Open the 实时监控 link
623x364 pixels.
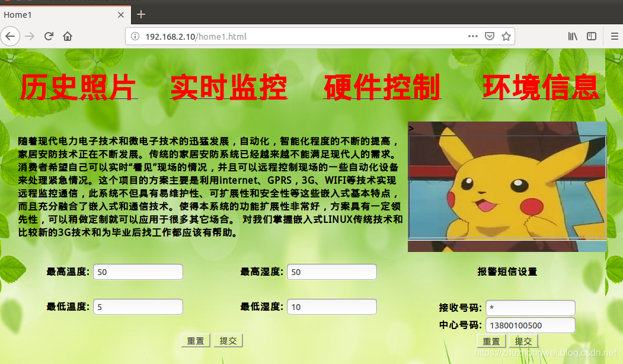[228, 87]
